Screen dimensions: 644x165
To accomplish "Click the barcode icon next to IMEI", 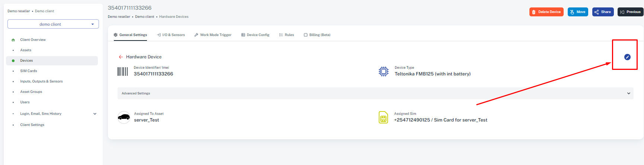I will click(x=123, y=71).
